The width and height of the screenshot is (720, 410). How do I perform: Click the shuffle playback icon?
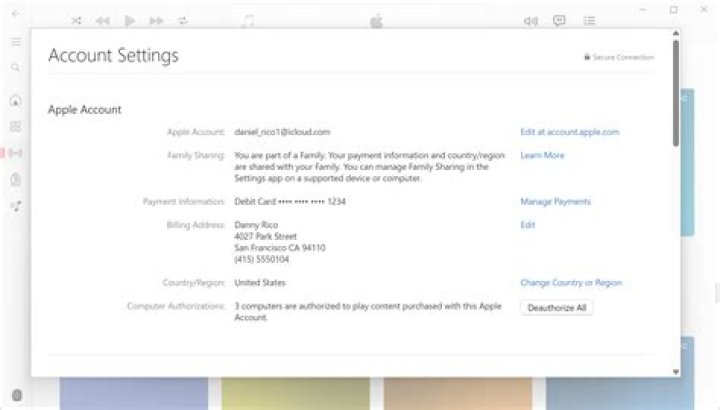(x=77, y=21)
